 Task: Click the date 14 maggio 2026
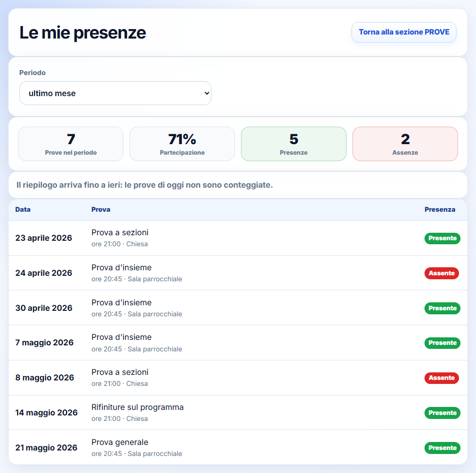(x=46, y=412)
